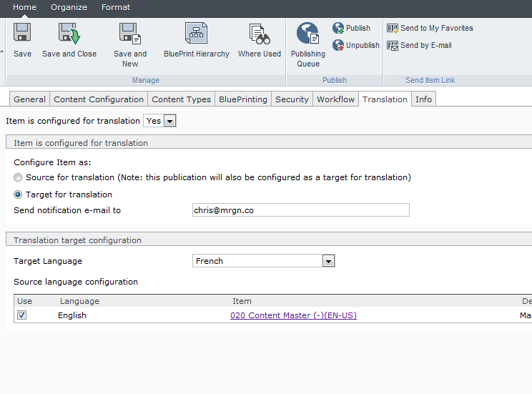Switch to the BluePrinting tab

[x=243, y=99]
